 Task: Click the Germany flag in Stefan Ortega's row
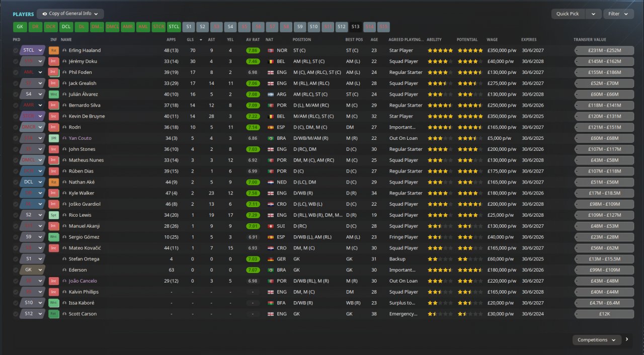point(271,259)
